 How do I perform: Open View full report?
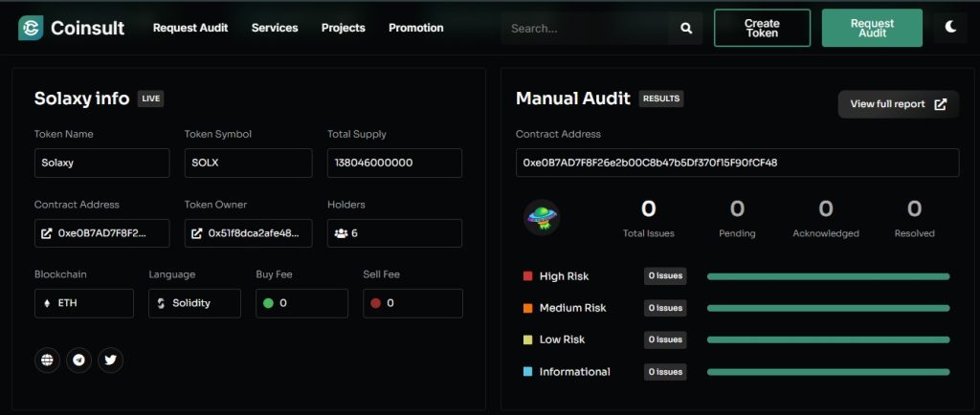[898, 104]
